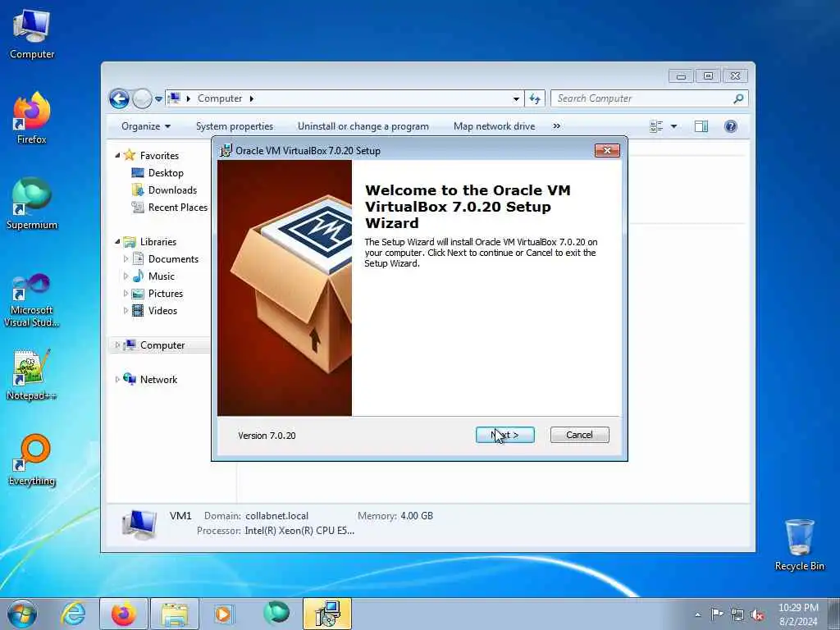
Task: Change the Explorer view icon
Action: click(656, 126)
